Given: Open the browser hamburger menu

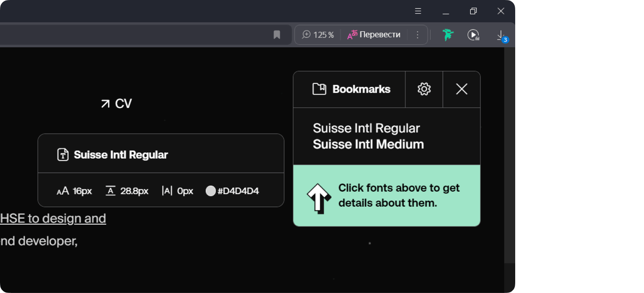Looking at the screenshot, I should (418, 11).
